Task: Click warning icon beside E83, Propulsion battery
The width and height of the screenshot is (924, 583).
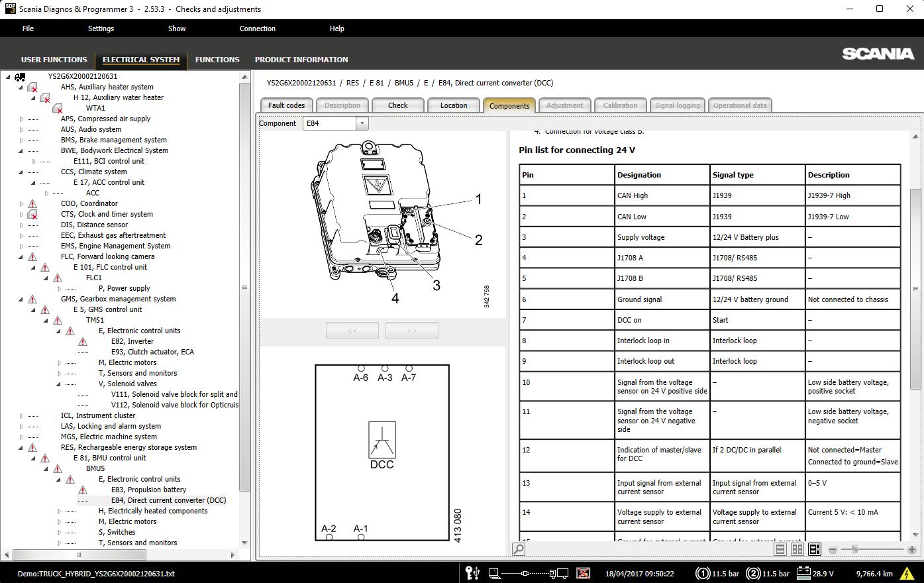Action: coord(83,490)
